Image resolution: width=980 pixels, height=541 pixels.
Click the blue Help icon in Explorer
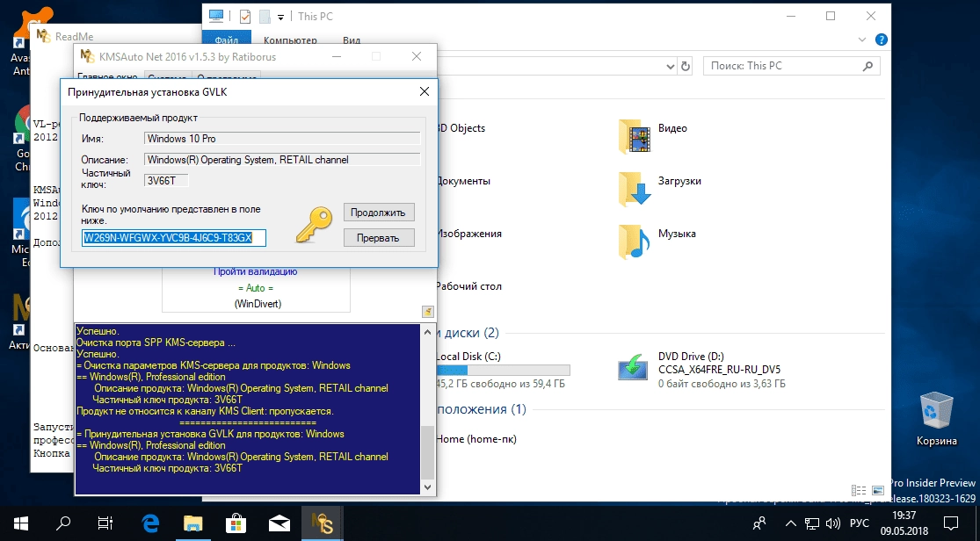pyautogui.click(x=882, y=40)
